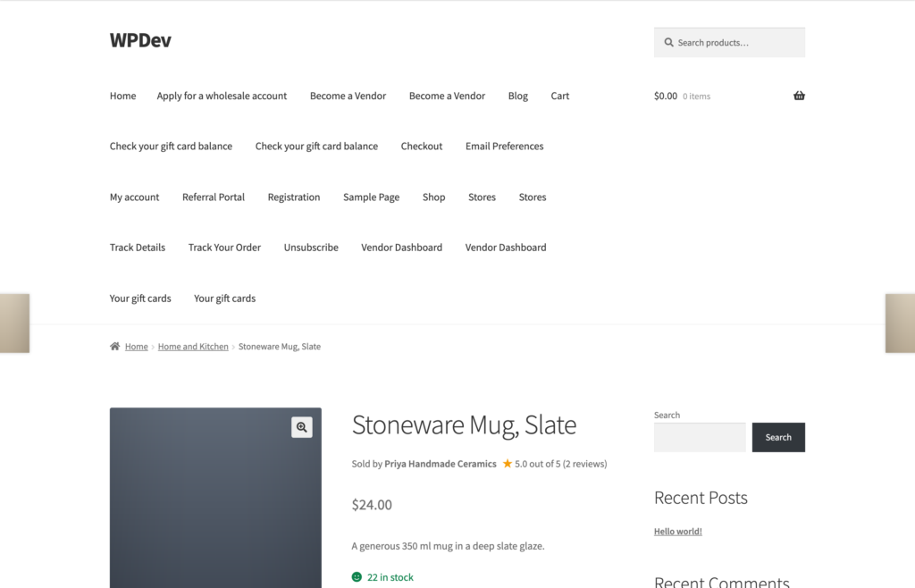Zoom the product image with the magnifier icon
This screenshot has width=915, height=588.
(x=302, y=427)
